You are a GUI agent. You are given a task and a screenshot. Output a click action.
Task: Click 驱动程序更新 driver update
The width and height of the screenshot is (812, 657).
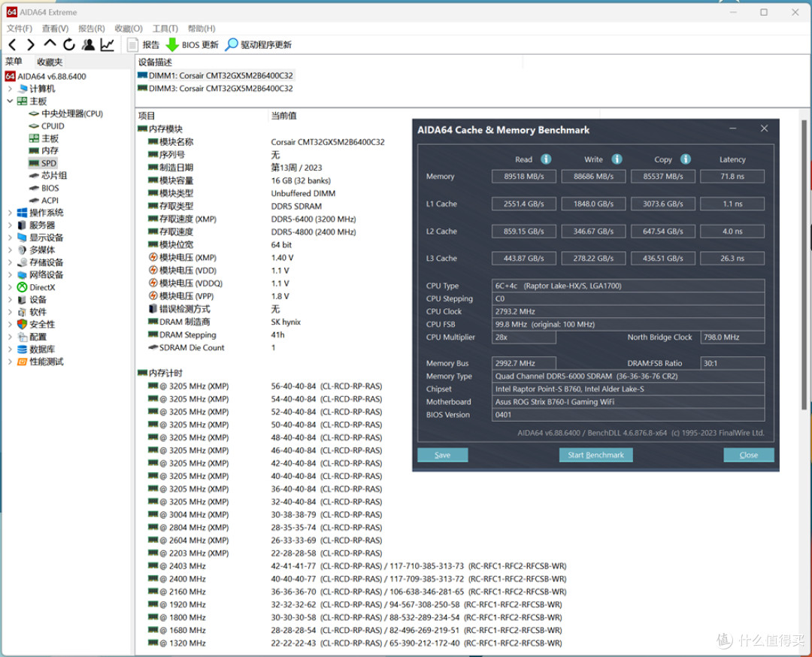[259, 45]
